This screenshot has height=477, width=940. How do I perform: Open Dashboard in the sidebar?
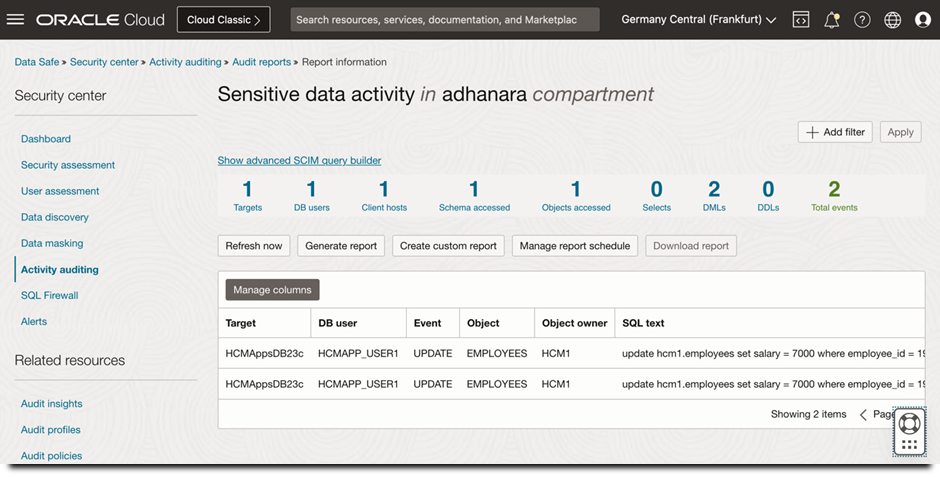(x=46, y=139)
